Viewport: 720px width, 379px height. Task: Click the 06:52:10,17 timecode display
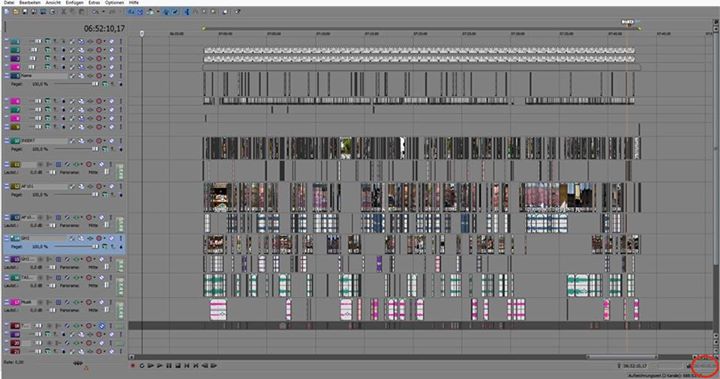[104, 28]
